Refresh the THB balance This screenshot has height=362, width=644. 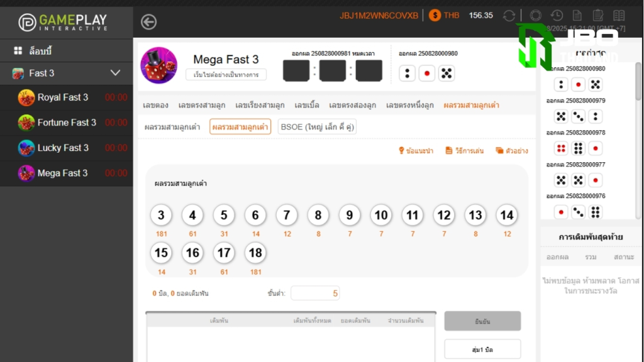[x=509, y=16]
